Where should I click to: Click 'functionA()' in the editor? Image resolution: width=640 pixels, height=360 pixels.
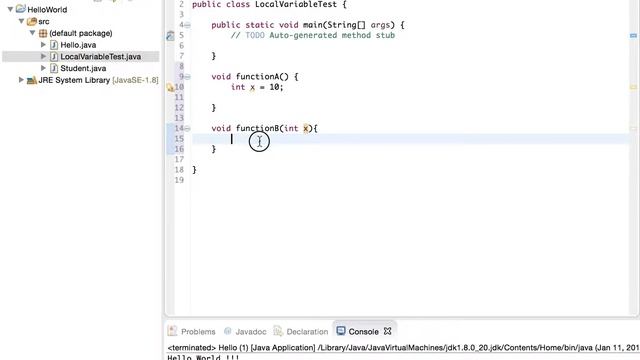pyautogui.click(x=262, y=77)
